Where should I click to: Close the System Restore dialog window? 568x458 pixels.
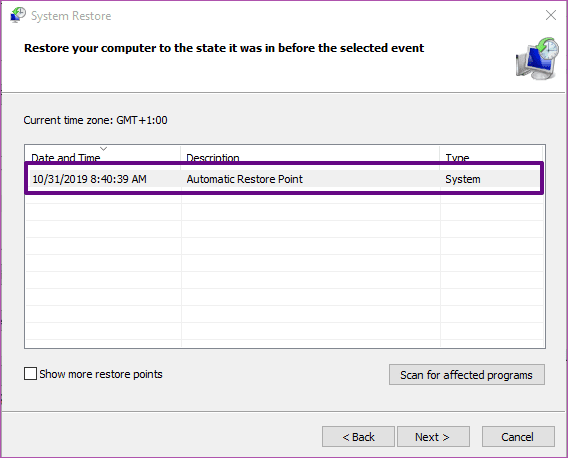(551, 15)
